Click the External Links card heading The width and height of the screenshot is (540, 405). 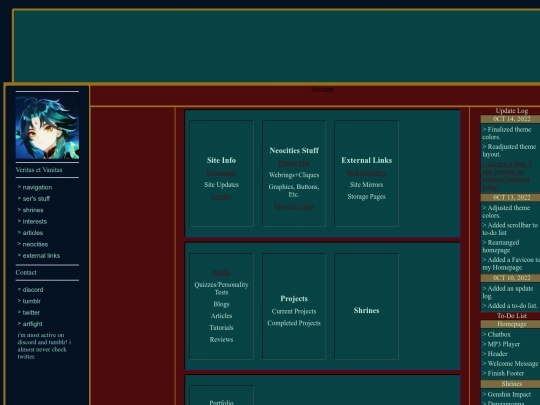tap(366, 160)
